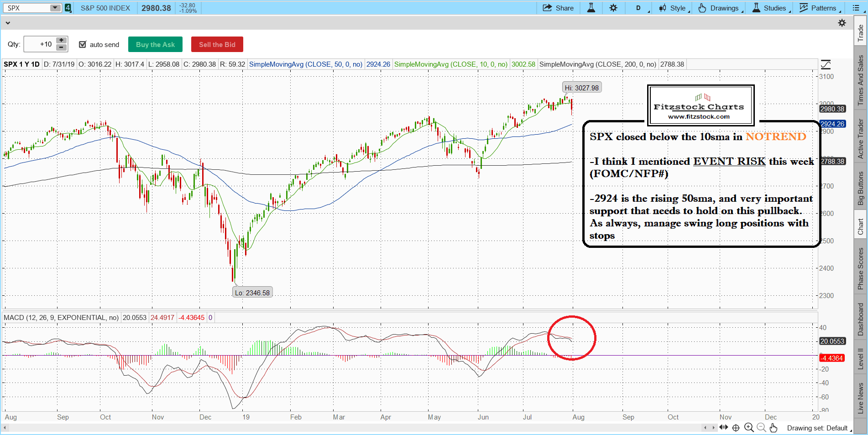
Task: Click the expand/compress time axis arrows icon
Action: [723, 428]
